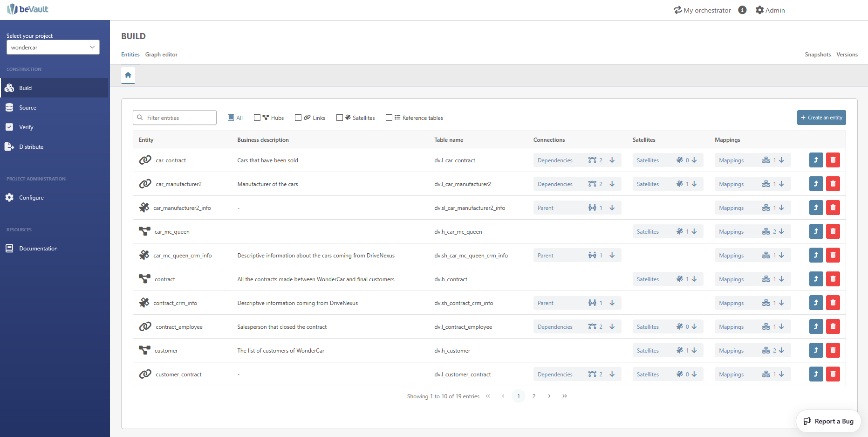Click the blue arrow button for contract_employee
This screenshot has width=868, height=437.
click(x=816, y=326)
